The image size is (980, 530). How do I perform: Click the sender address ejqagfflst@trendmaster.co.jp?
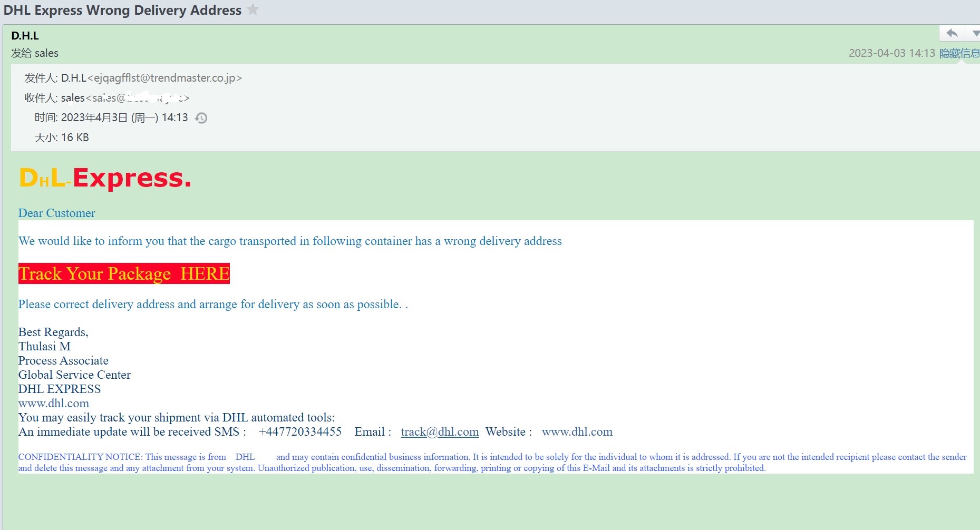tap(164, 78)
